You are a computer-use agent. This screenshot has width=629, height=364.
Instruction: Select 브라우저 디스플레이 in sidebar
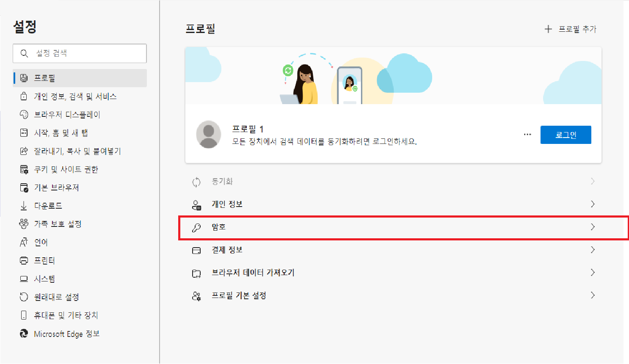67,115
